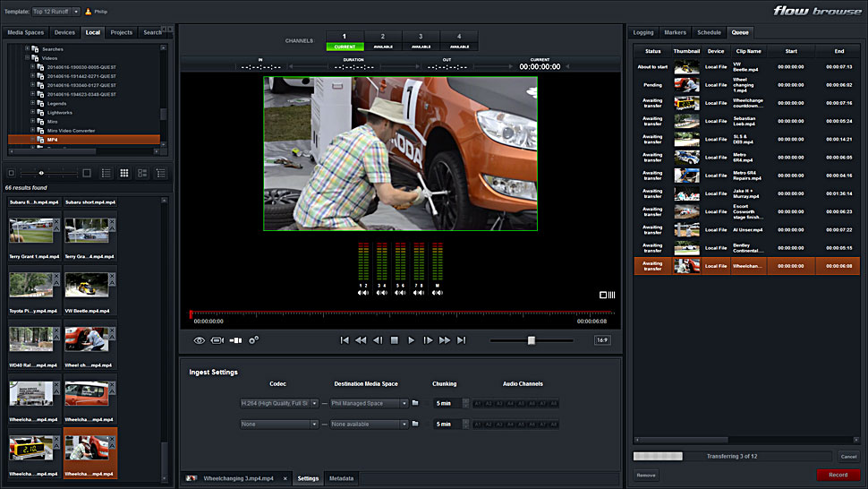Jump to clip start with the skip-to-beginning icon
The image size is (868, 489).
point(345,340)
